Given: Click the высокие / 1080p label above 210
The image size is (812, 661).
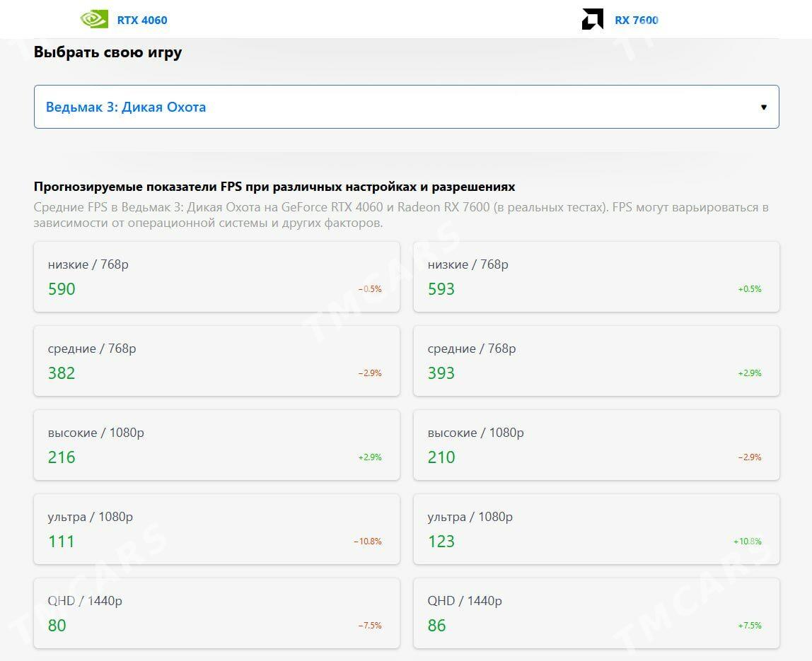Looking at the screenshot, I should coord(476,433).
